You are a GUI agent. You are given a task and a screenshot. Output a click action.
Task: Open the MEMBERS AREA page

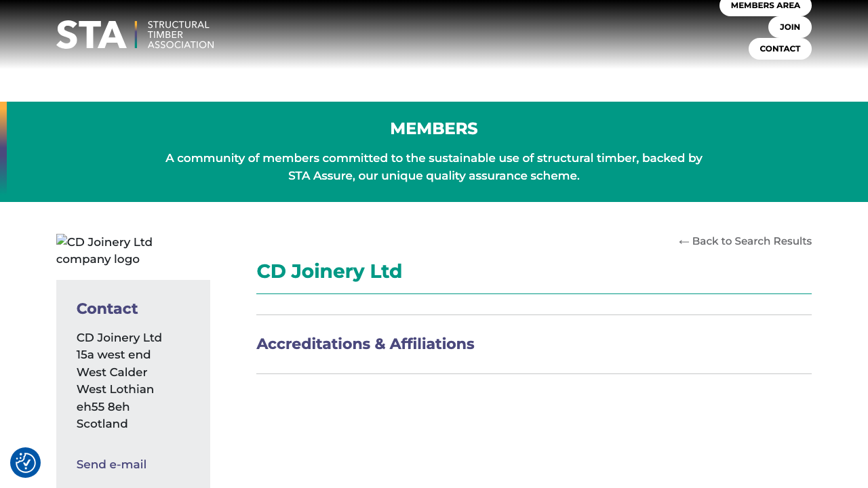point(765,5)
